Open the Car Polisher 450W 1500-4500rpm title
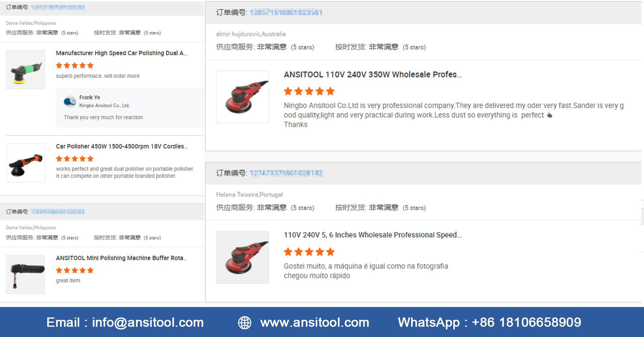 point(122,147)
